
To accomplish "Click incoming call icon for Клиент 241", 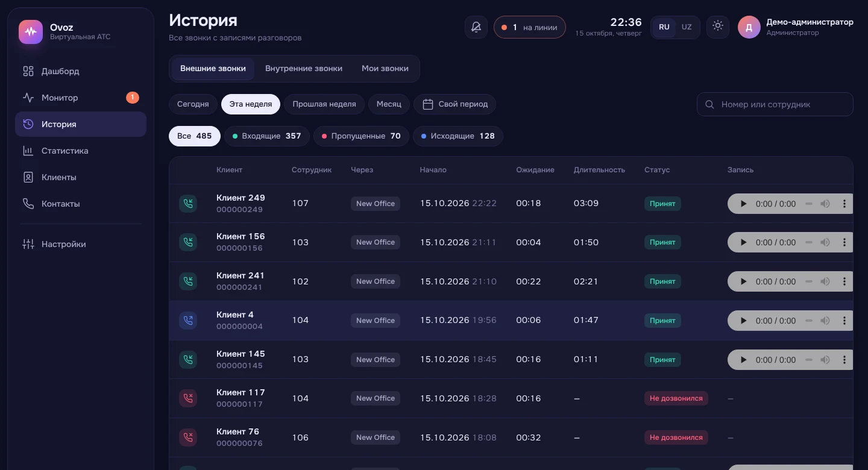I will coord(188,281).
